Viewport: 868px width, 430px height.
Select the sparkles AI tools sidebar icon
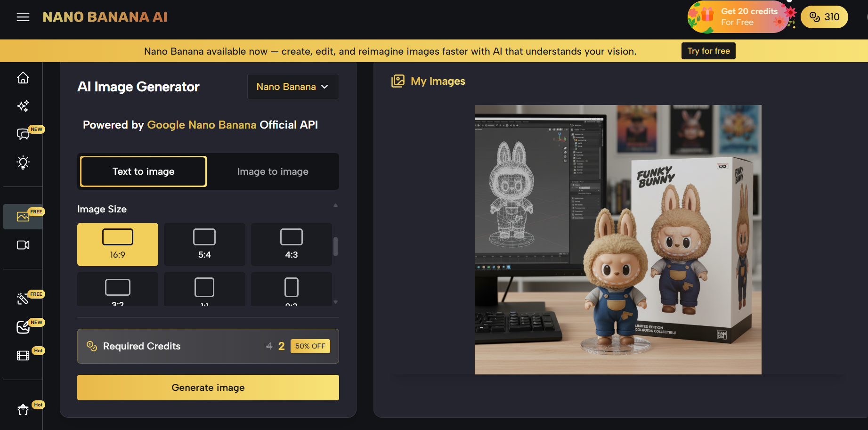(23, 106)
